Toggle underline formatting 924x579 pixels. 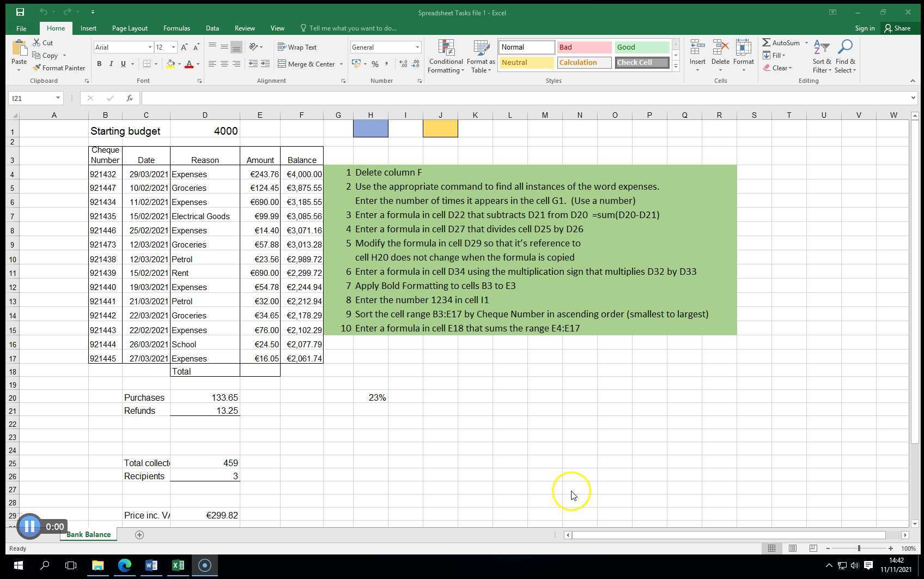click(123, 64)
